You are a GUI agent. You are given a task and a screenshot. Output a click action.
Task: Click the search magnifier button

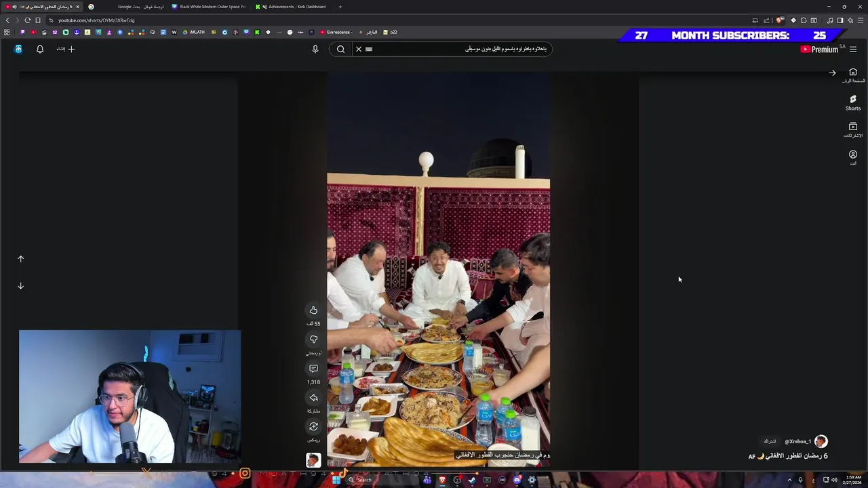[340, 49]
